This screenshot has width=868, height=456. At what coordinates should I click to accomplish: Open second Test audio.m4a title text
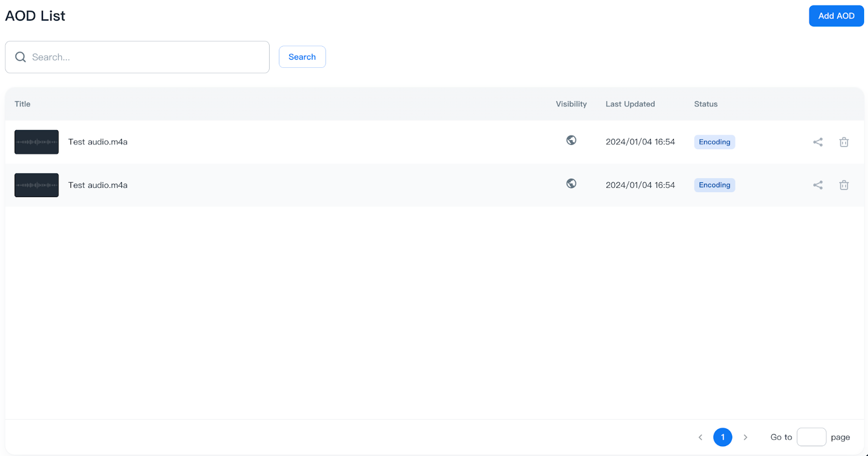pyautogui.click(x=98, y=185)
